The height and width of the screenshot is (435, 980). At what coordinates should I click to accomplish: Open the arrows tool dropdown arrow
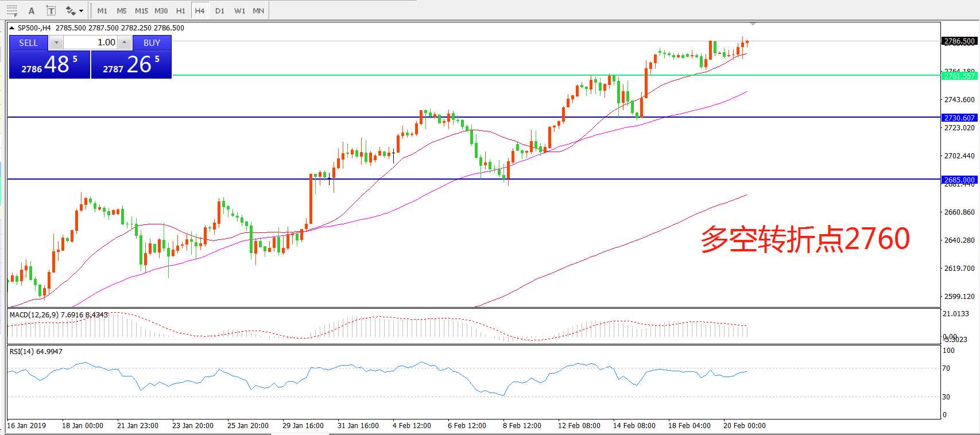pyautogui.click(x=81, y=11)
